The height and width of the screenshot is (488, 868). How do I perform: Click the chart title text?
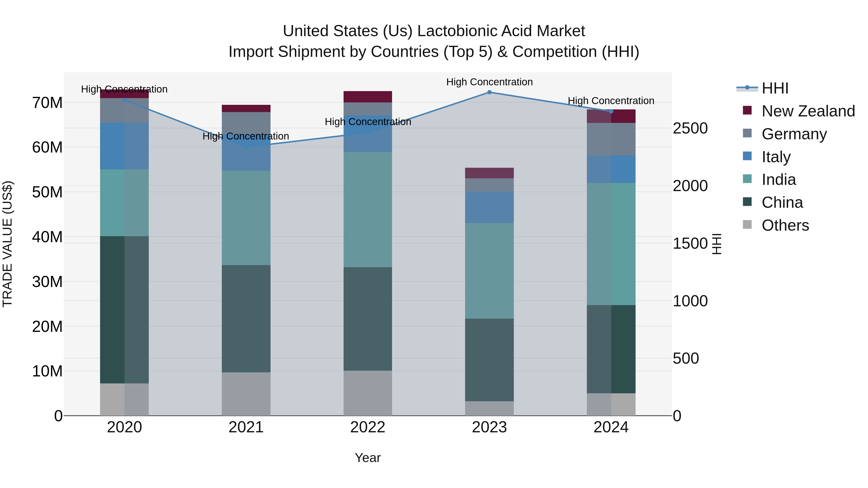434,41
